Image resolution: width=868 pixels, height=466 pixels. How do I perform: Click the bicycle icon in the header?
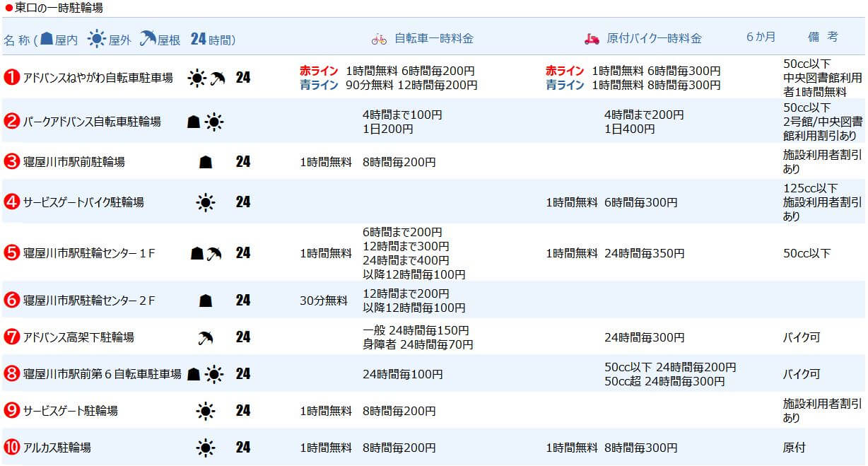[379, 39]
